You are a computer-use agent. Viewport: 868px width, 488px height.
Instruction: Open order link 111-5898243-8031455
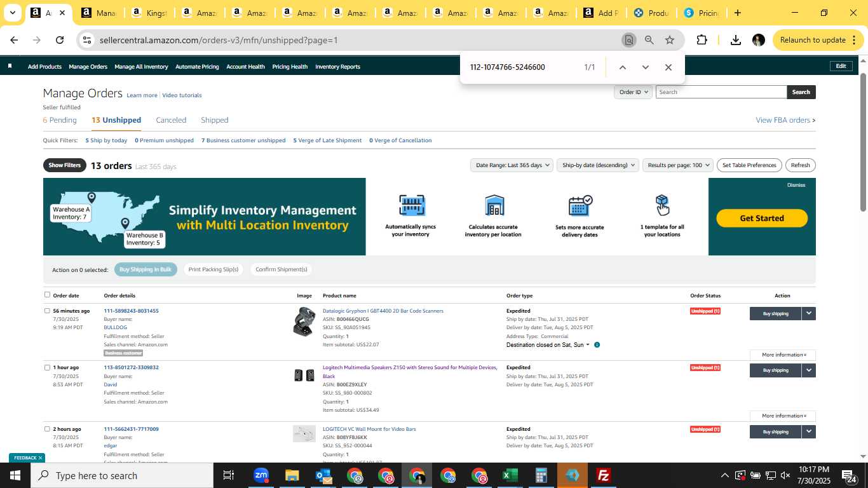pyautogui.click(x=131, y=311)
